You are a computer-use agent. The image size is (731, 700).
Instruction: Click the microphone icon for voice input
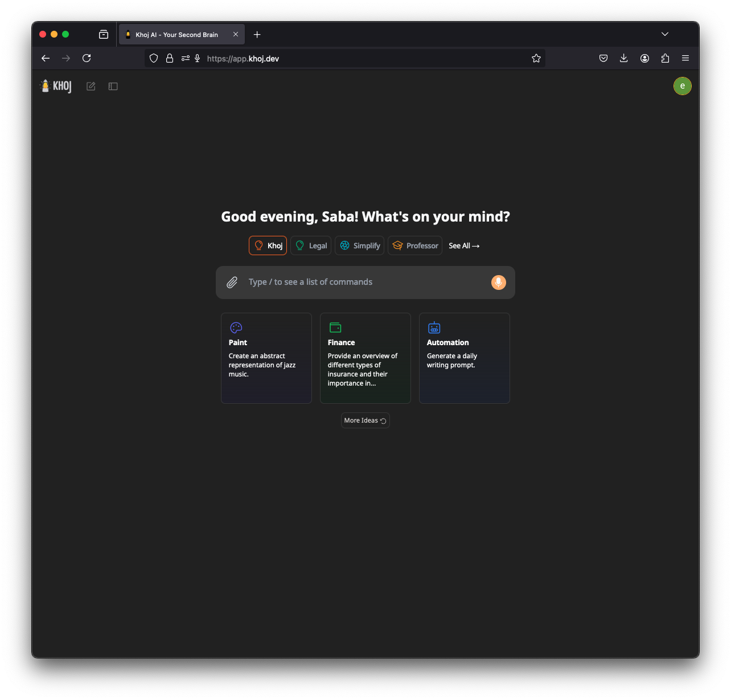(x=498, y=282)
